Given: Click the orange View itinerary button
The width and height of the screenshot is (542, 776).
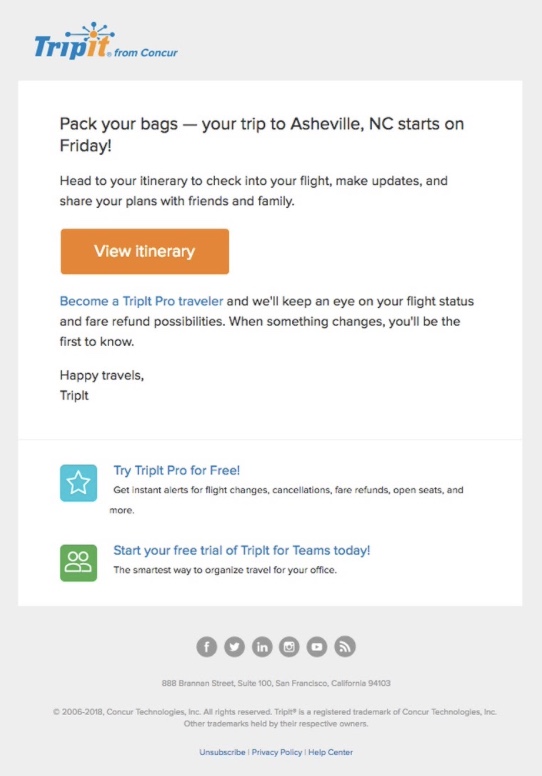Looking at the screenshot, I should (145, 251).
